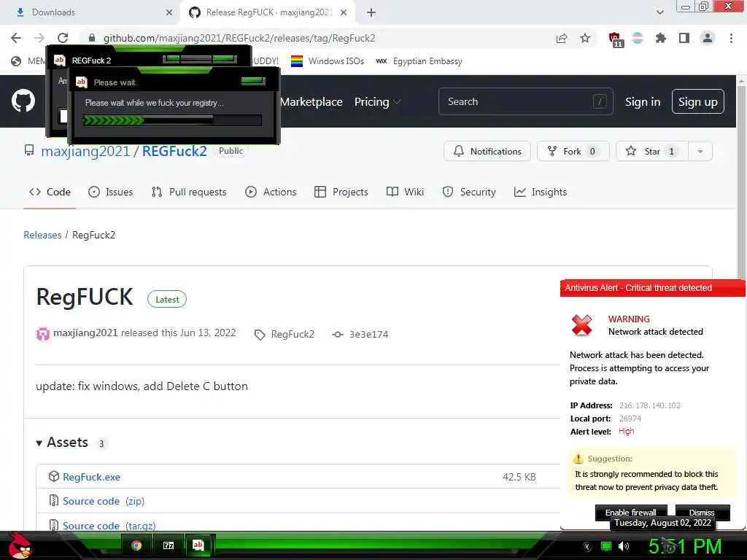The width and height of the screenshot is (747, 560).
Task: Click the Sign up button
Action: click(x=697, y=101)
